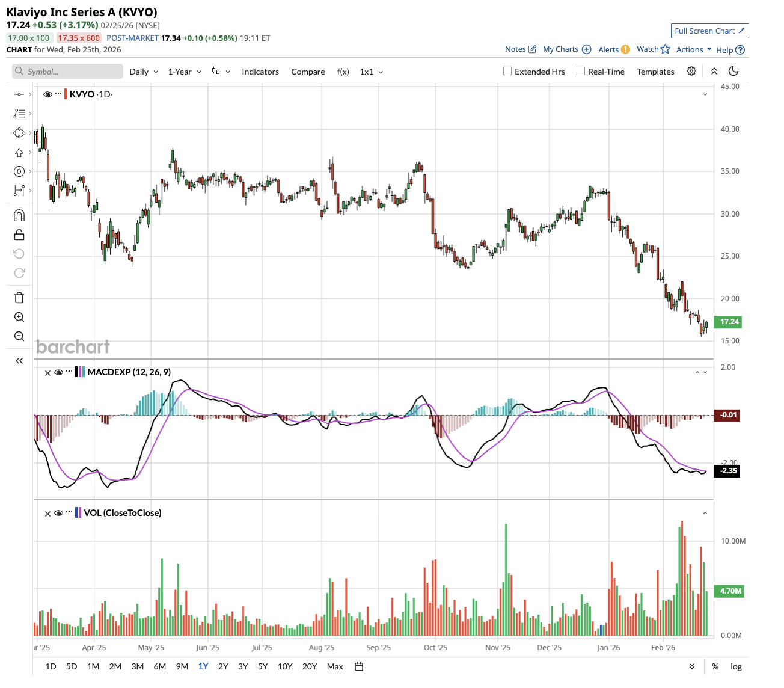
Task: Open the Notes link
Action: click(x=521, y=49)
